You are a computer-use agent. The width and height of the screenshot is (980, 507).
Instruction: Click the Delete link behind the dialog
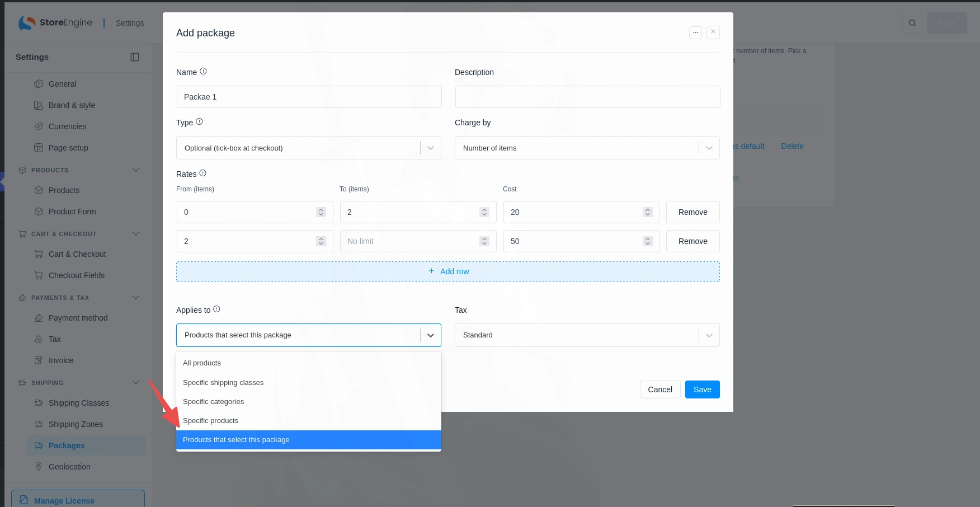click(x=792, y=146)
